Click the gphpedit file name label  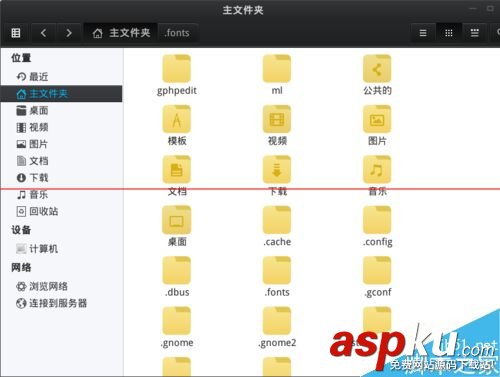click(177, 91)
